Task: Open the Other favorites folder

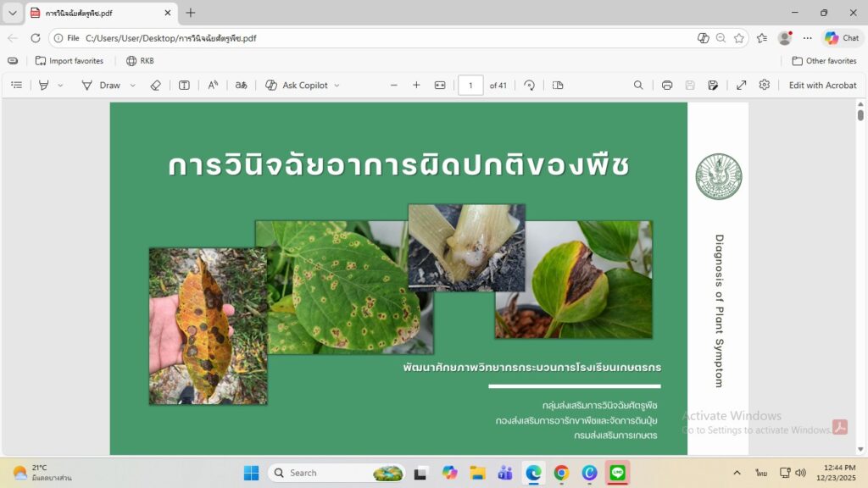Action: coord(824,61)
